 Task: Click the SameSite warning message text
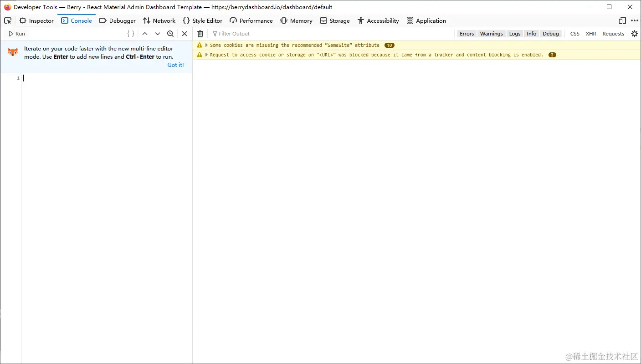295,45
